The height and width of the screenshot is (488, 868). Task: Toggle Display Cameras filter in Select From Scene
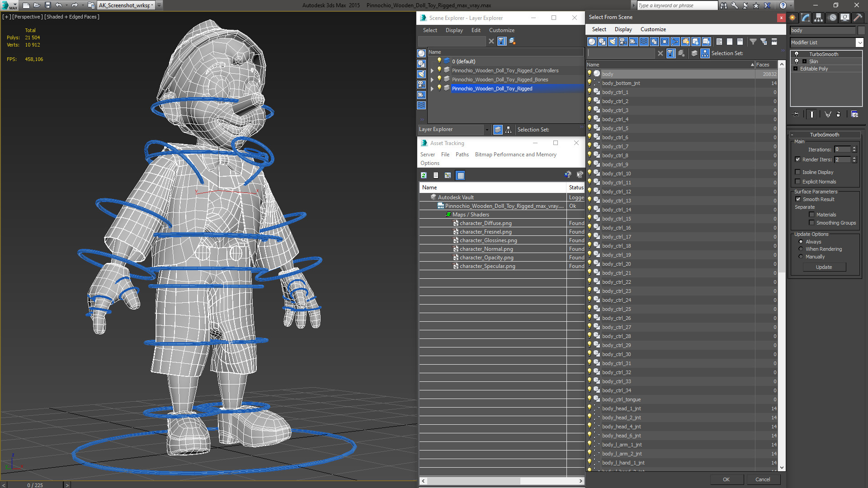pyautogui.click(x=623, y=42)
